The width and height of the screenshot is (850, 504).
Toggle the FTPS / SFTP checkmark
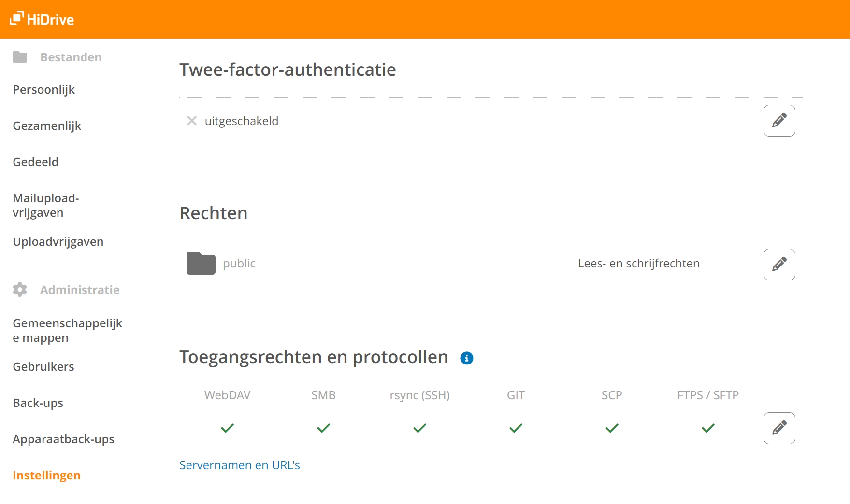pos(707,428)
